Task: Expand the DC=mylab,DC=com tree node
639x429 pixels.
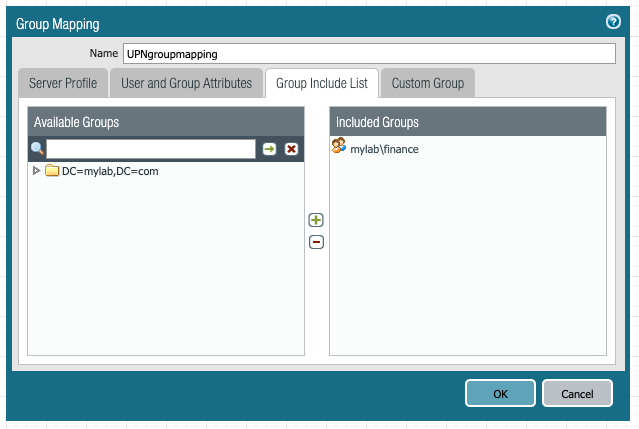Action: tap(36, 170)
